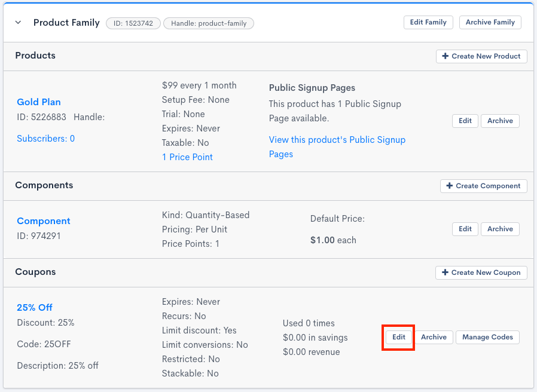
Task: View Gold Plan Subscribers: 0 link
Action: click(x=45, y=139)
